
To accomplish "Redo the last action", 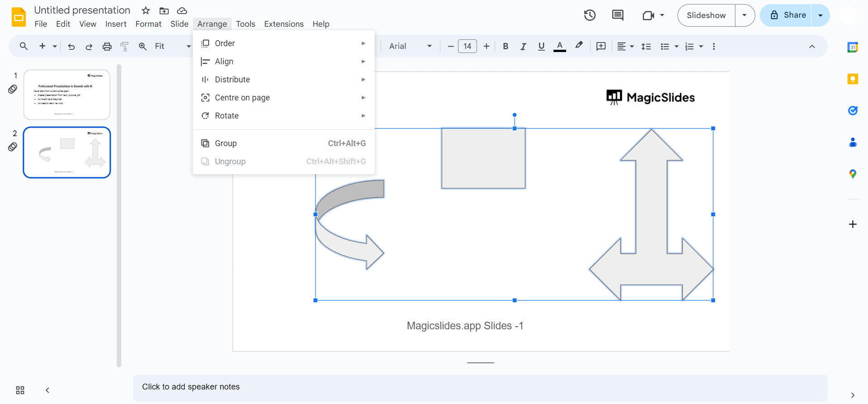I will (89, 46).
